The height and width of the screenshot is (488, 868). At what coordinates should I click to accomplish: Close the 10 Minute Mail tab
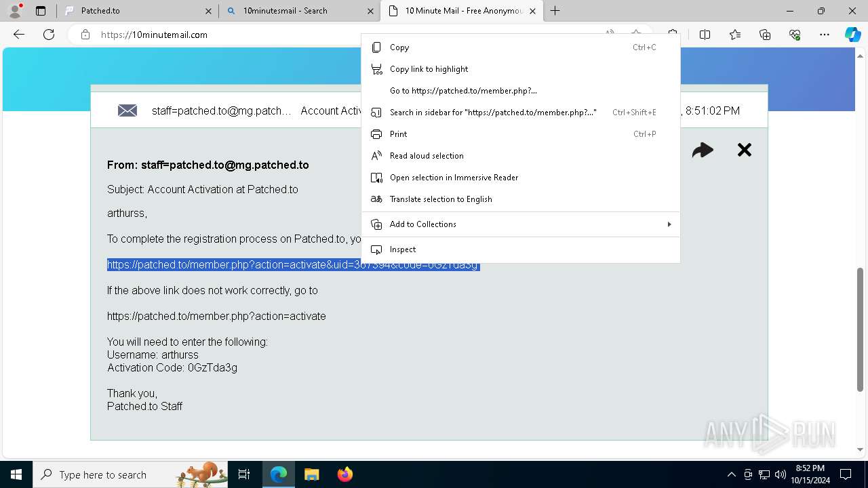pyautogui.click(x=532, y=11)
